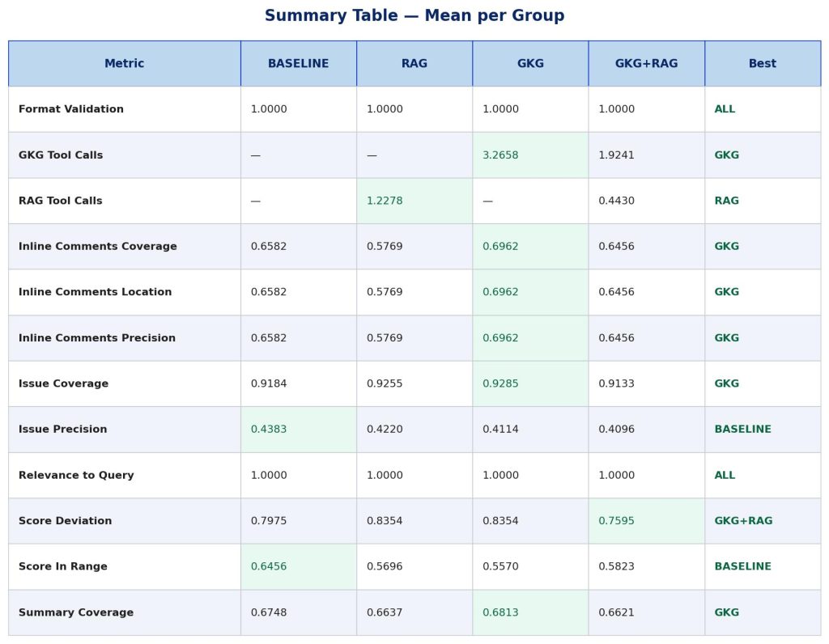The width and height of the screenshot is (829, 644).
Task: Click highlighted 0.6813 Summary Coverage value
Action: pos(500,612)
